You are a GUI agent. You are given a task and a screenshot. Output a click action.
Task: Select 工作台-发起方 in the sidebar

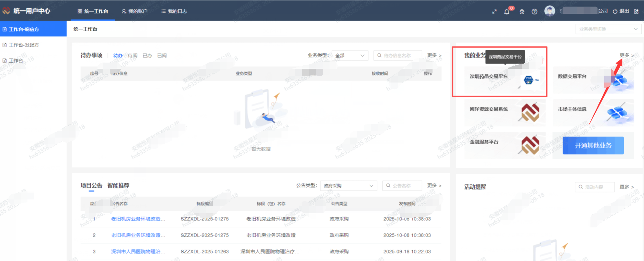pos(24,45)
